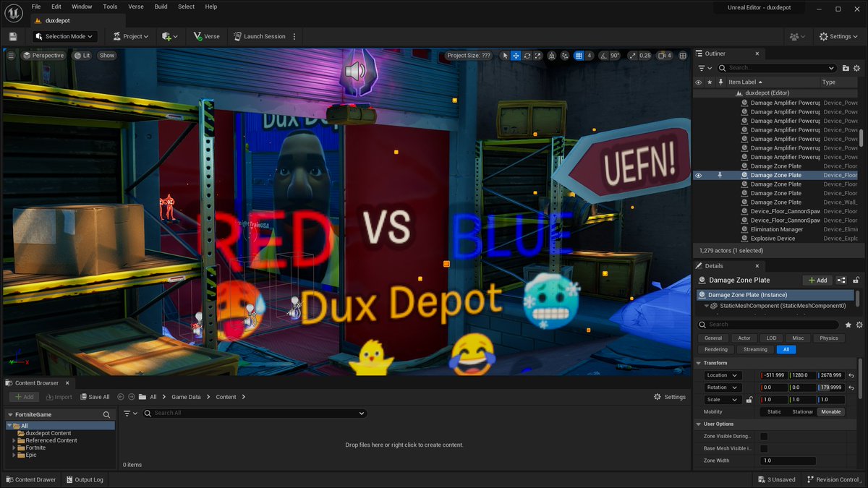Image resolution: width=868 pixels, height=488 pixels.
Task: Open the scale snap value 0.25
Action: (645, 56)
